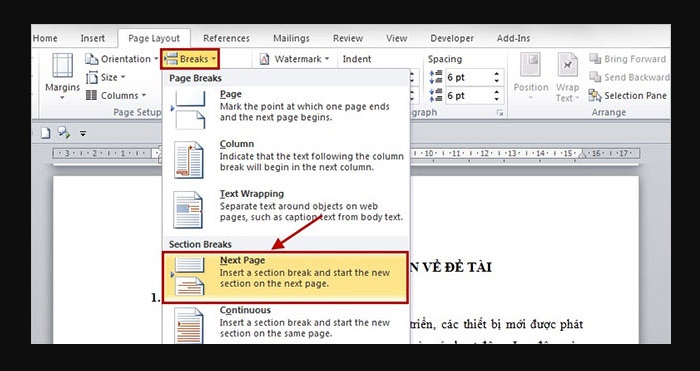Click the right indent marker on ruler
The width and height of the screenshot is (700, 371).
click(582, 155)
